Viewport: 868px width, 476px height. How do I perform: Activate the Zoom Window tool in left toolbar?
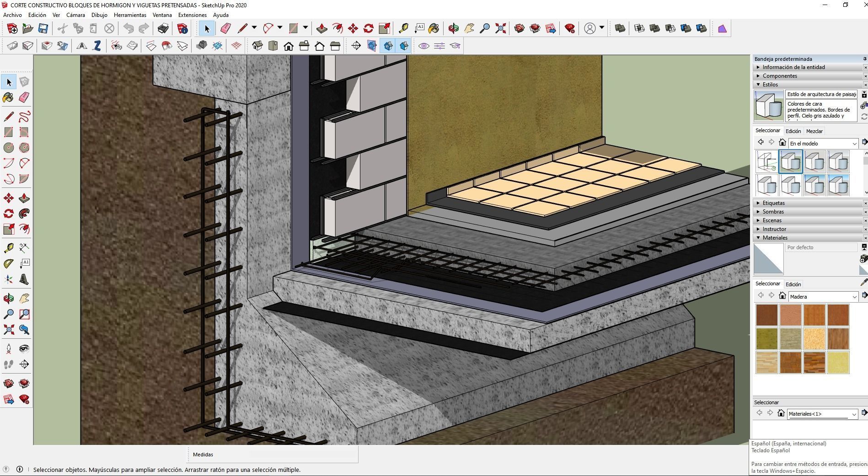tap(24, 314)
